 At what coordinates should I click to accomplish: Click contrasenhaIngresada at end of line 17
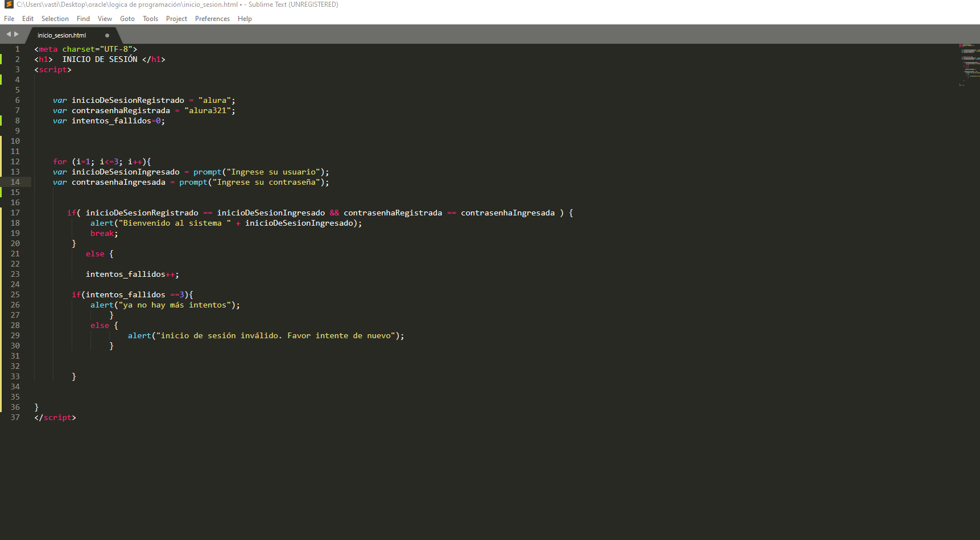(508, 213)
